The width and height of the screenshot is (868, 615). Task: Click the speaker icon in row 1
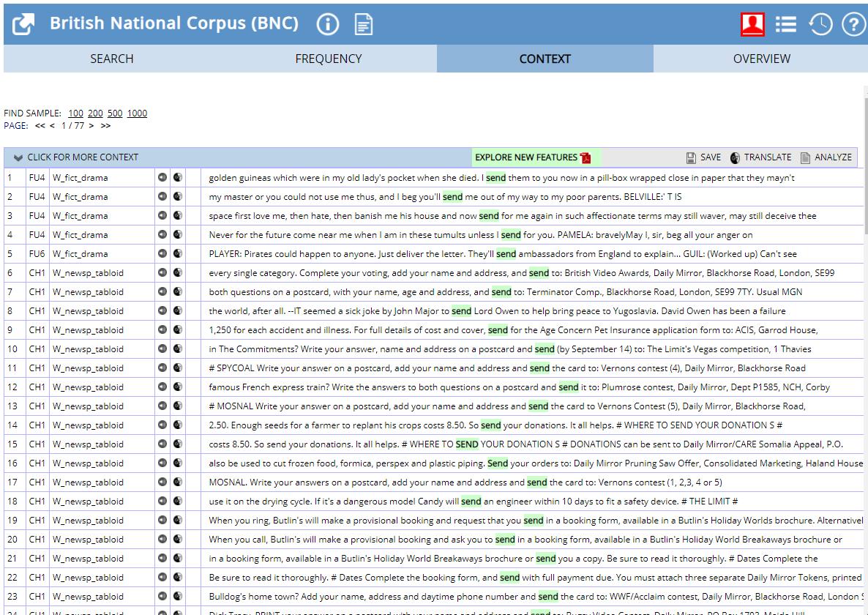(x=162, y=177)
